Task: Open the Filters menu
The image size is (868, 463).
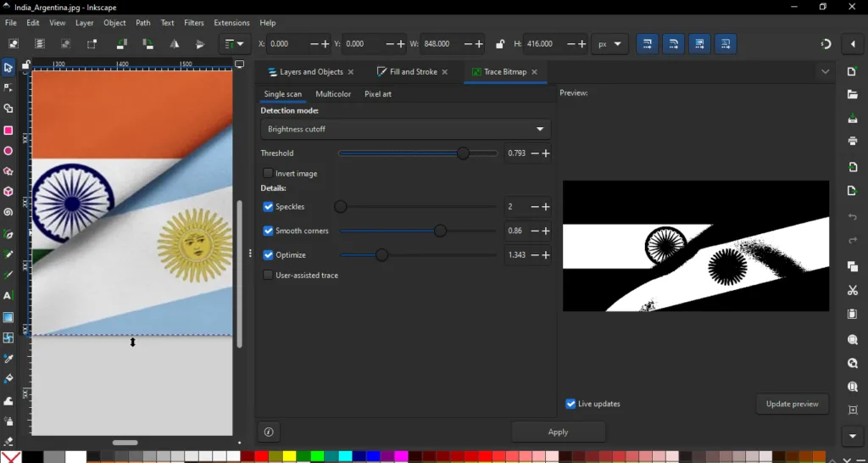Action: click(x=194, y=23)
